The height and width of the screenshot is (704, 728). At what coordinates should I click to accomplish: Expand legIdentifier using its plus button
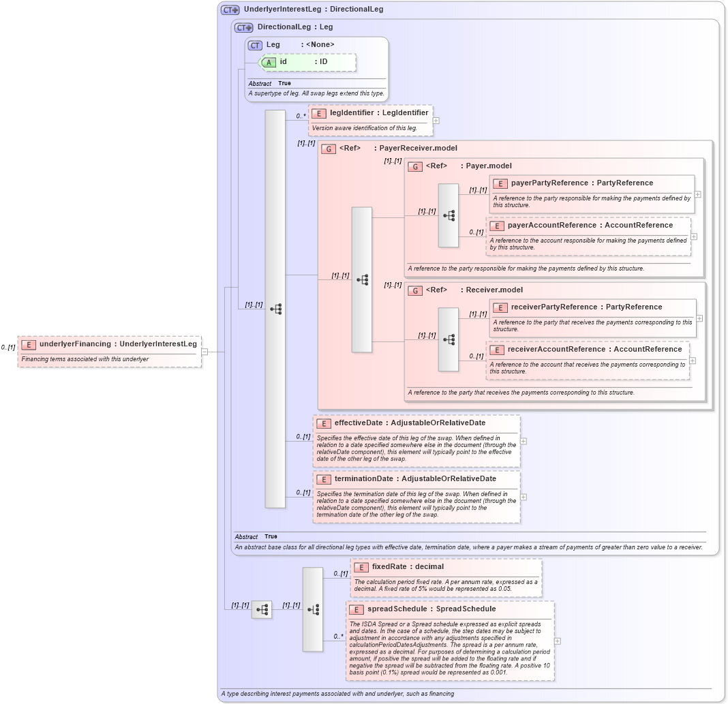click(x=436, y=119)
